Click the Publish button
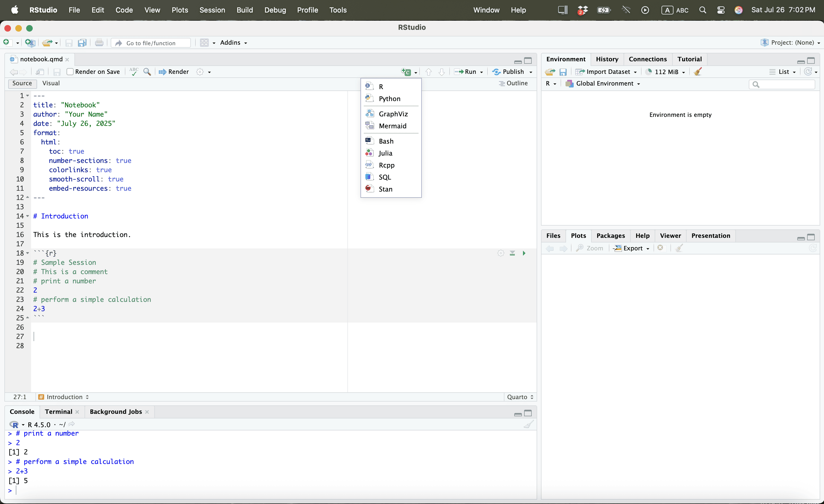 click(x=508, y=72)
